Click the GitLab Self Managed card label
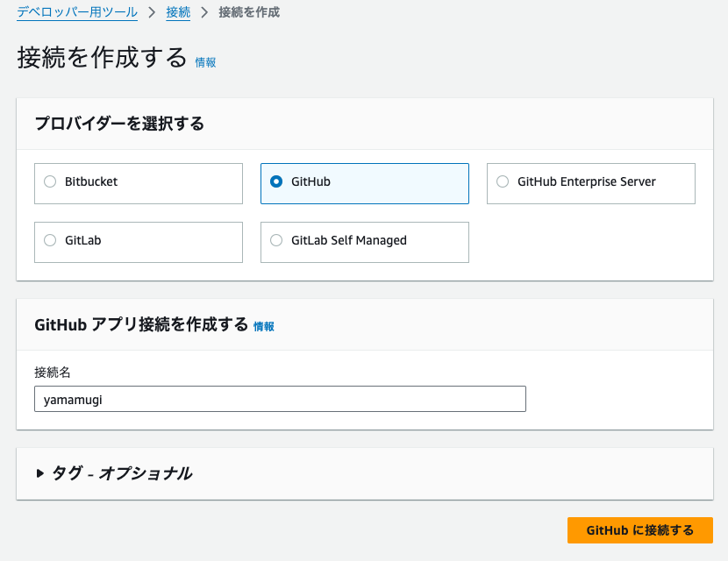728x561 pixels. pyautogui.click(x=349, y=240)
